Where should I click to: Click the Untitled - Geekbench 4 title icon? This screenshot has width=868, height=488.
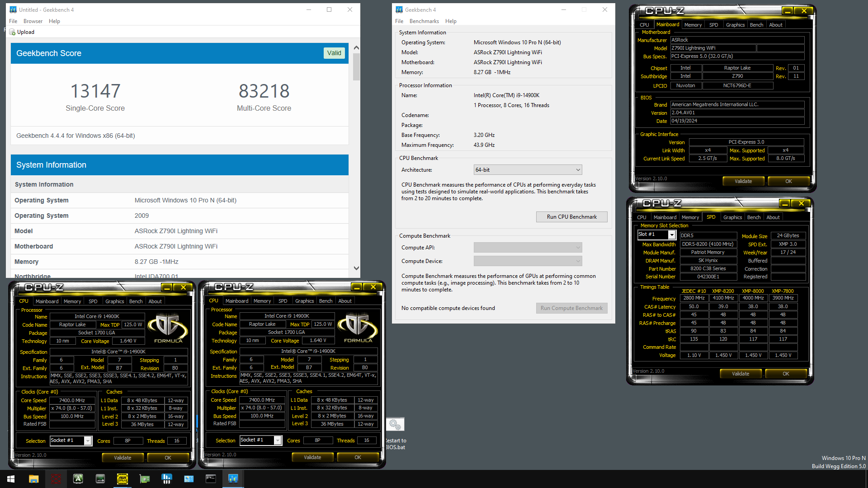(13, 9)
